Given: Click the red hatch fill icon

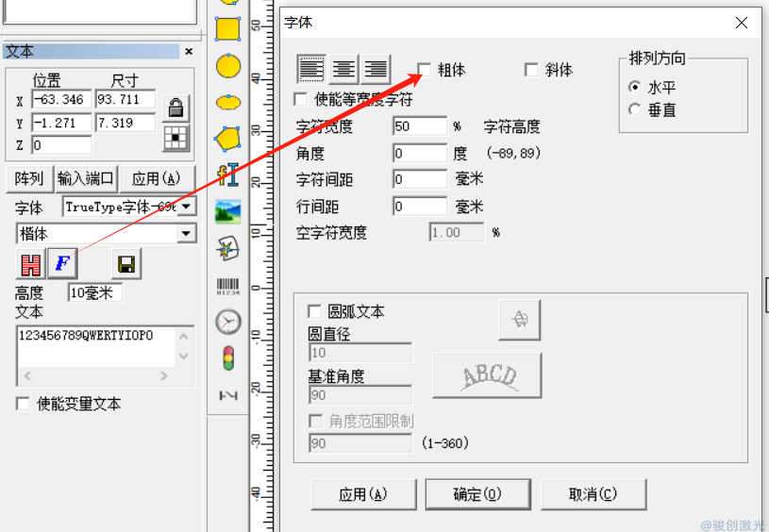Looking at the screenshot, I should pyautogui.click(x=30, y=264).
